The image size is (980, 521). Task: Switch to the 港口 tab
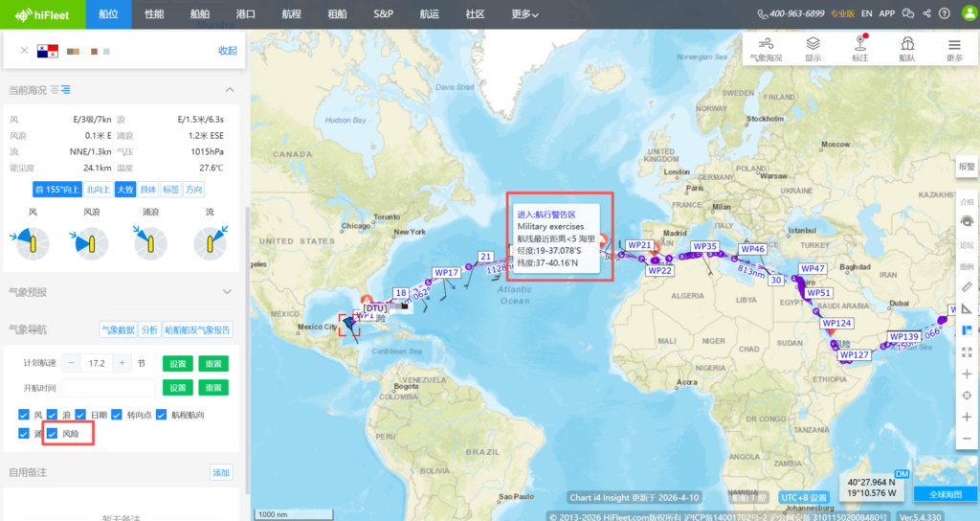pyautogui.click(x=246, y=14)
